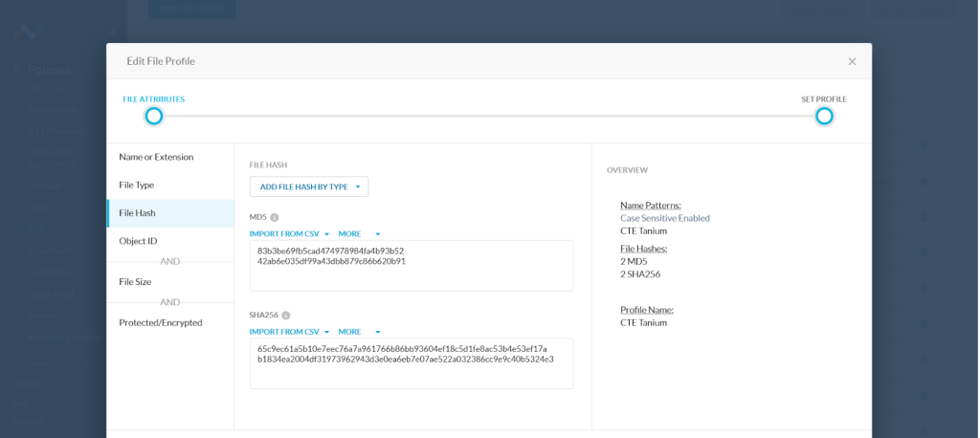
Task: Click the Policies heading in background sidebar
Action: (50, 70)
